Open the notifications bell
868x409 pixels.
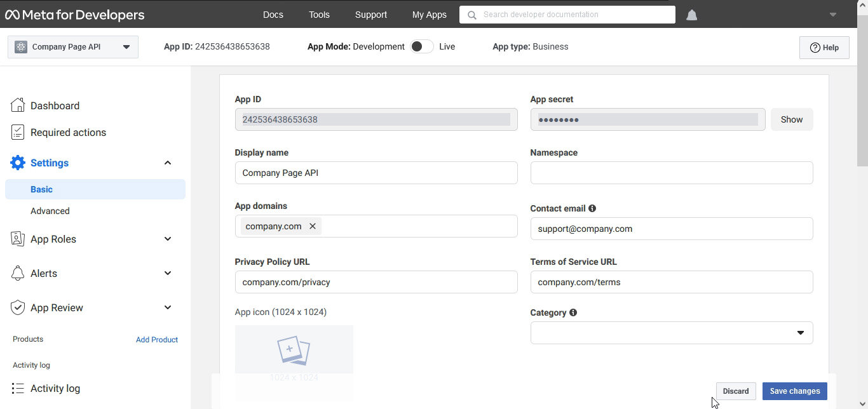[692, 15]
